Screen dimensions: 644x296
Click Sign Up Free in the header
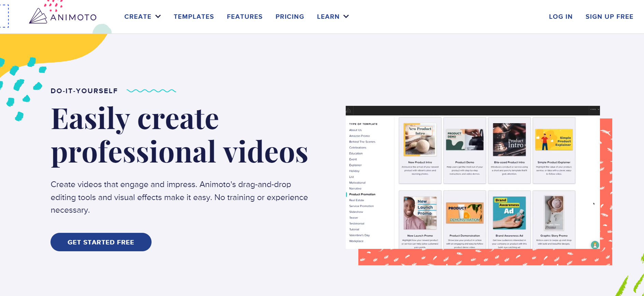[609, 17]
